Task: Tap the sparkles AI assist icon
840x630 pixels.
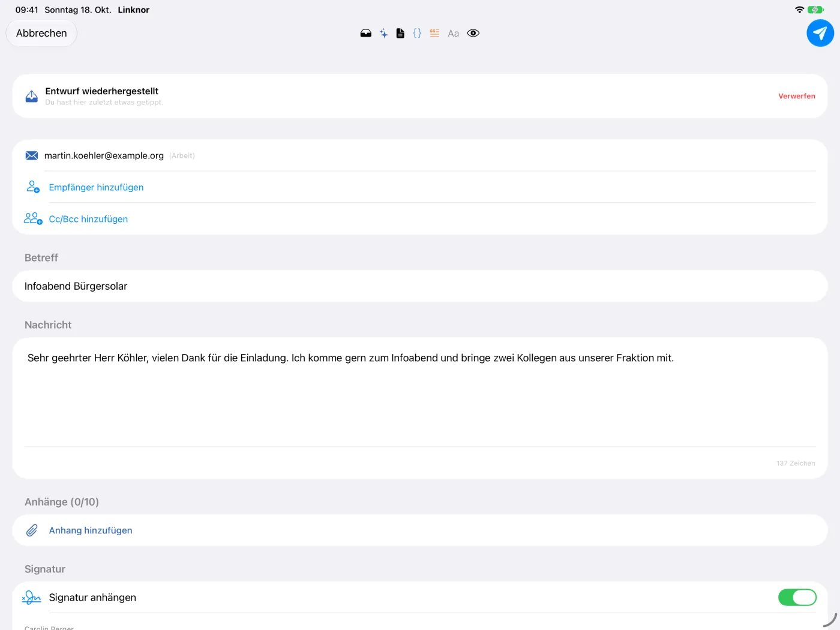Action: point(384,34)
